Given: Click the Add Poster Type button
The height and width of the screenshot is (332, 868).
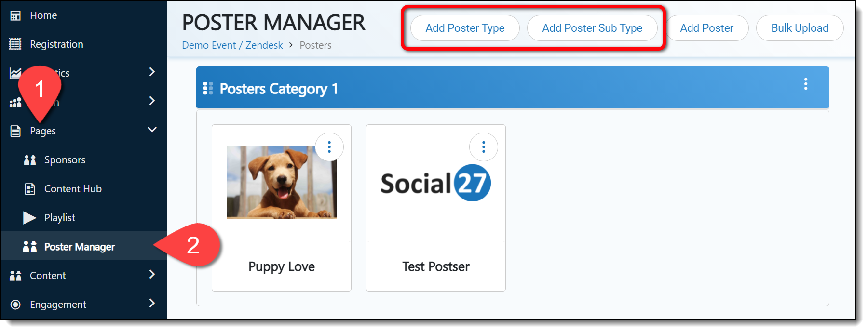Looking at the screenshot, I should coord(465,28).
